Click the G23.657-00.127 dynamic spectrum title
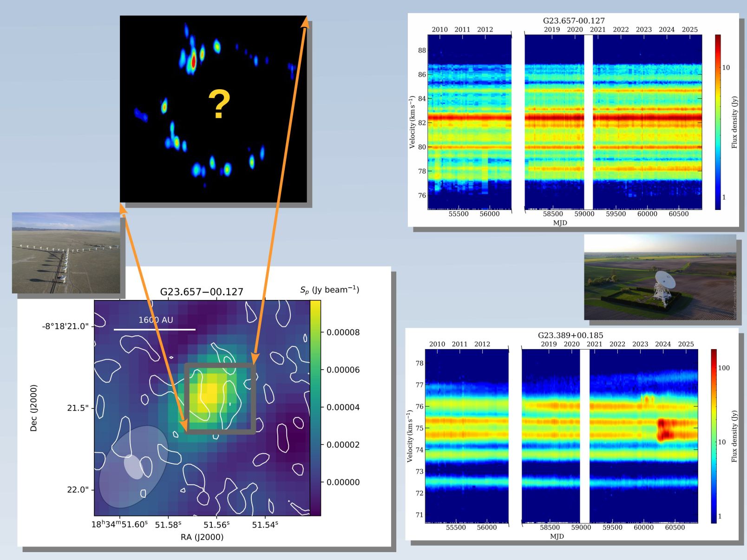 [574, 20]
